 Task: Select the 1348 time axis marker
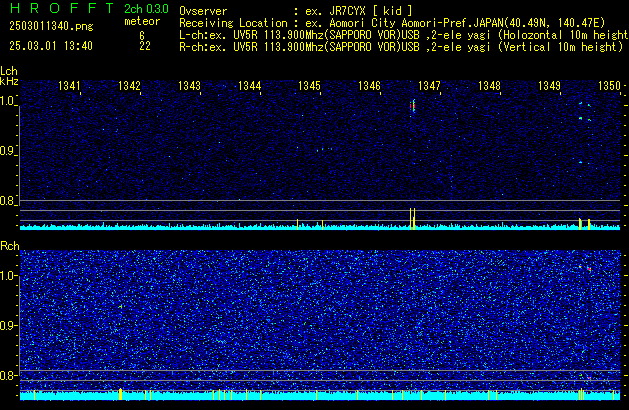pyautogui.click(x=489, y=86)
